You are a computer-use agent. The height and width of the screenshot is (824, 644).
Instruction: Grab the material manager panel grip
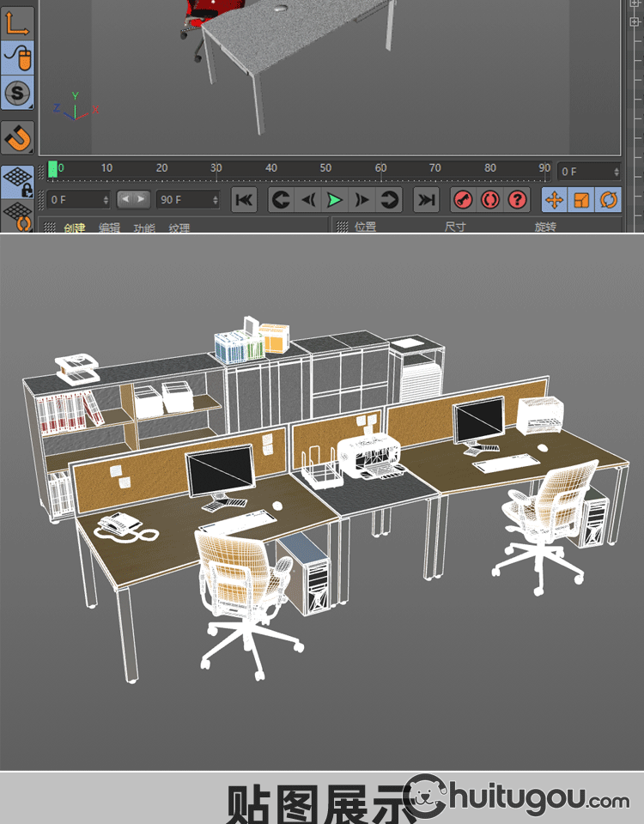coord(50,227)
